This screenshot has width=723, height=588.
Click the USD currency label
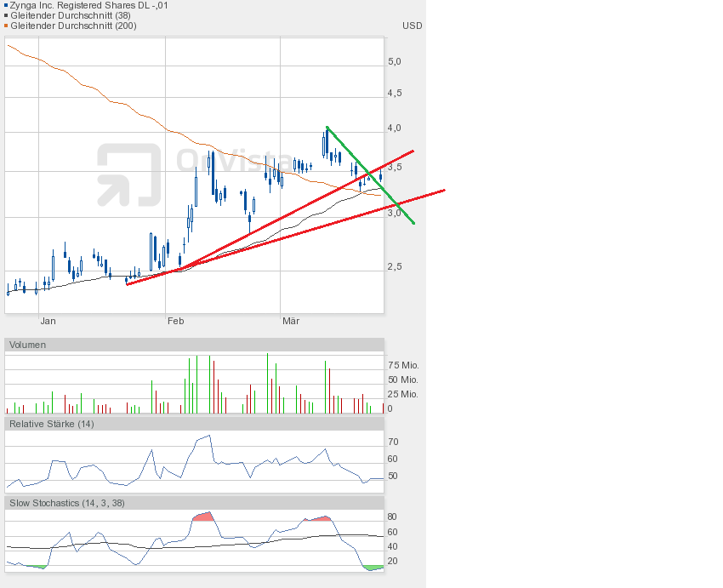click(412, 26)
